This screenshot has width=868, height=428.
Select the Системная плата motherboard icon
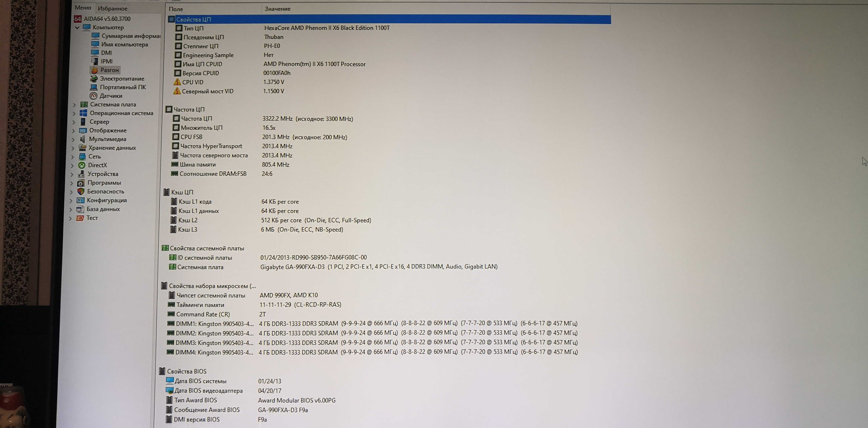(84, 105)
